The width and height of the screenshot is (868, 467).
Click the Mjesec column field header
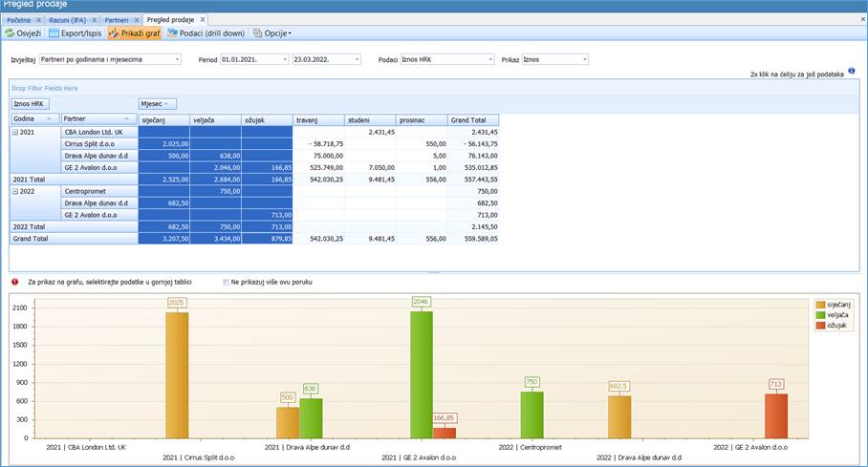[157, 104]
